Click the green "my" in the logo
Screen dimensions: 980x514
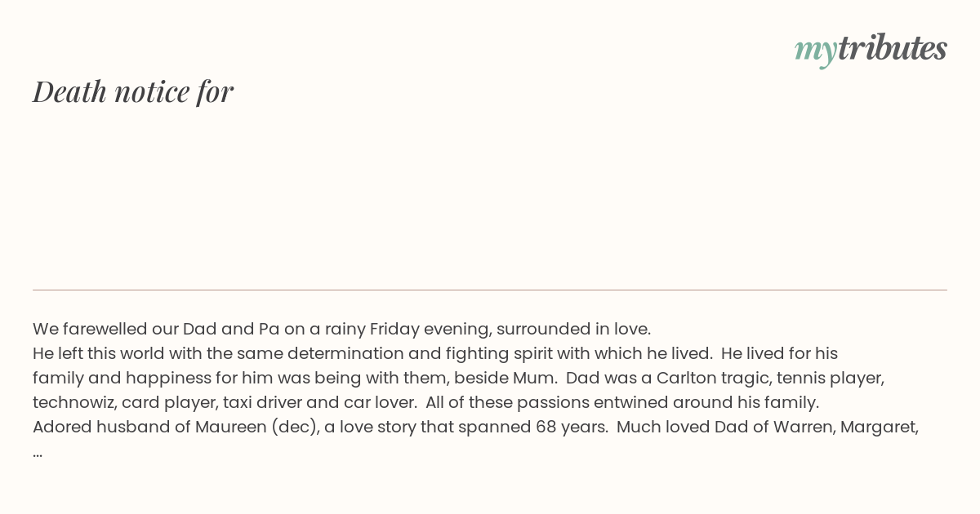tap(816, 51)
